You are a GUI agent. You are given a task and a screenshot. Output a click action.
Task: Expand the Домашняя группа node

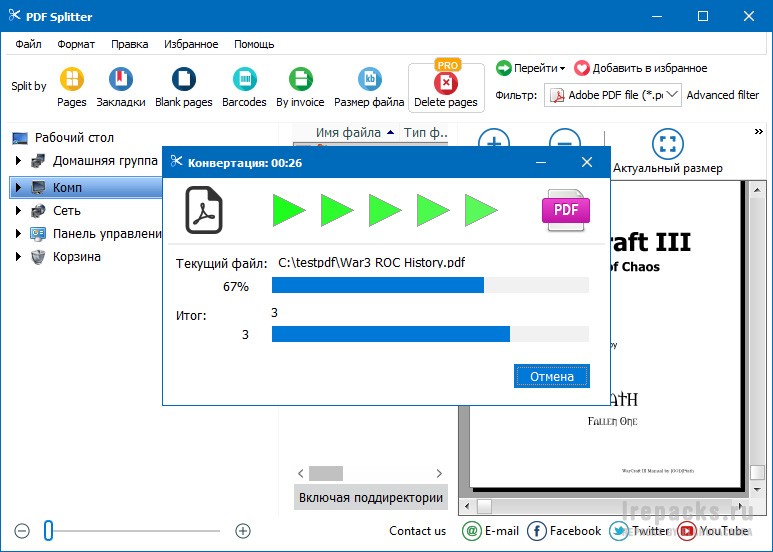(x=18, y=160)
